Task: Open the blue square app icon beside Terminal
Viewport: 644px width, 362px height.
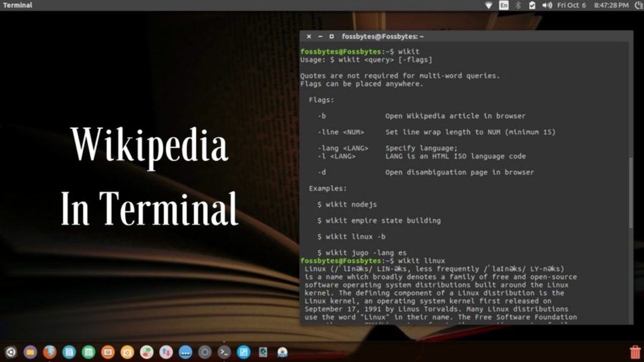Action: pos(244,352)
